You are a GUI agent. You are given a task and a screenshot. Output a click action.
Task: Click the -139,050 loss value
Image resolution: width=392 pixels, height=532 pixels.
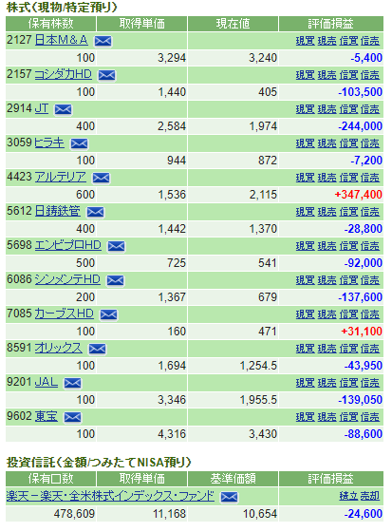point(360,400)
